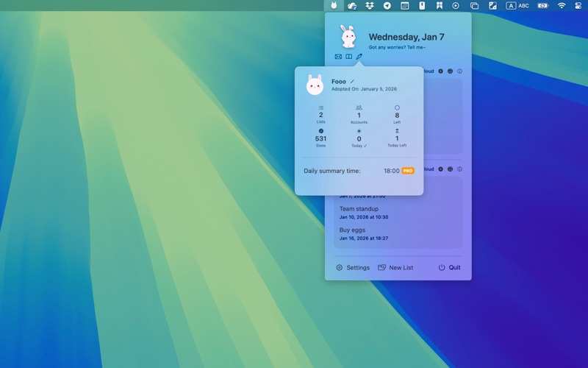The height and width of the screenshot is (368, 588).
Task: Create a New List
Action: click(395, 268)
